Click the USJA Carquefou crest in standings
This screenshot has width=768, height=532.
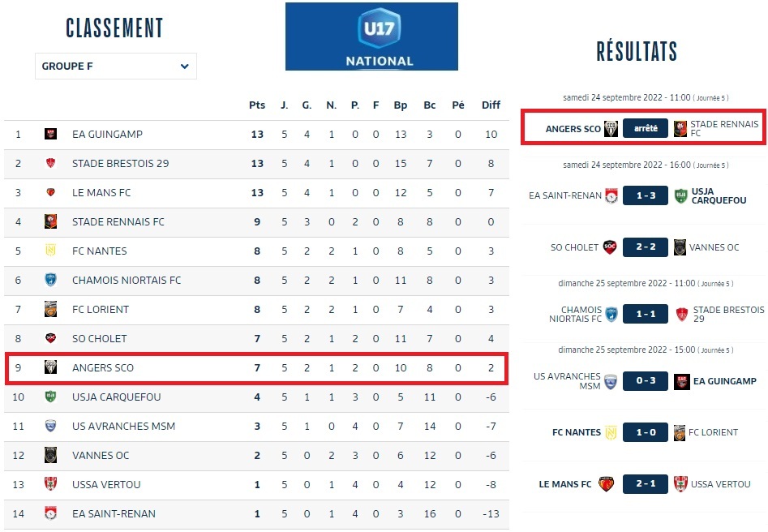(x=50, y=397)
